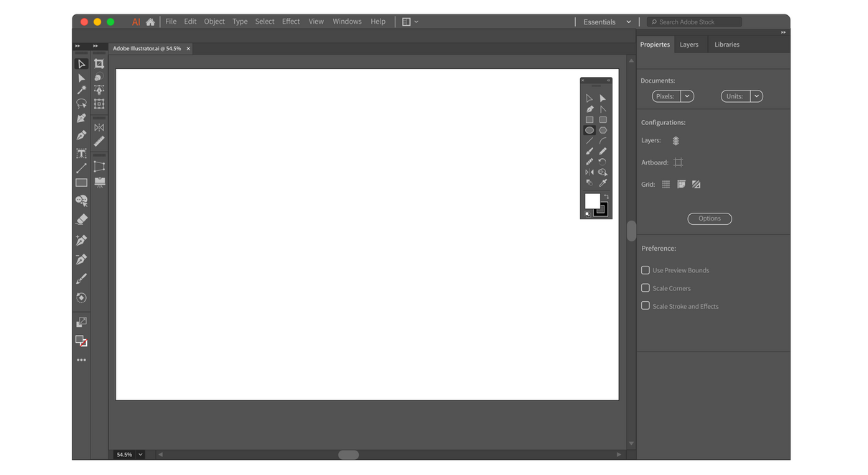Collapse the first left toolbar column arrows
Image resolution: width=868 pixels, height=475 pixels.
[x=78, y=46]
